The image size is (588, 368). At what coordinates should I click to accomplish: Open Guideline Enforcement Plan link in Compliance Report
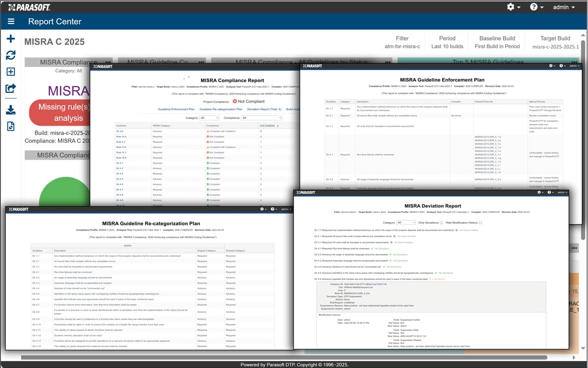click(x=176, y=109)
